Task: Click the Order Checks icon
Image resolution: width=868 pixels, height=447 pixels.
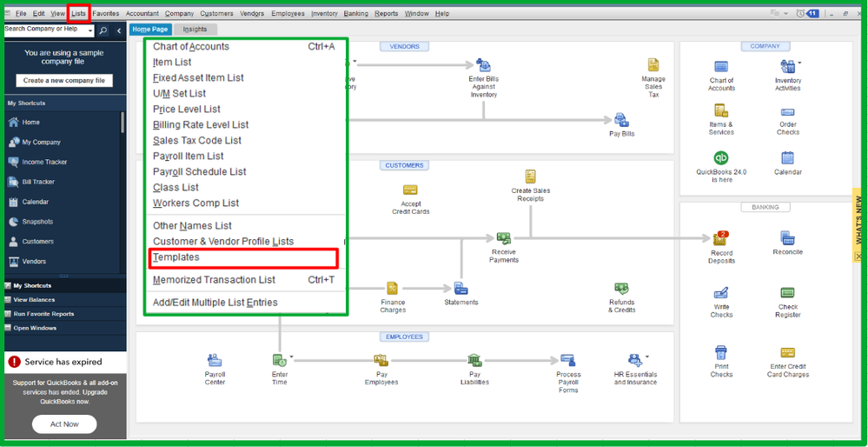Action: click(x=787, y=112)
